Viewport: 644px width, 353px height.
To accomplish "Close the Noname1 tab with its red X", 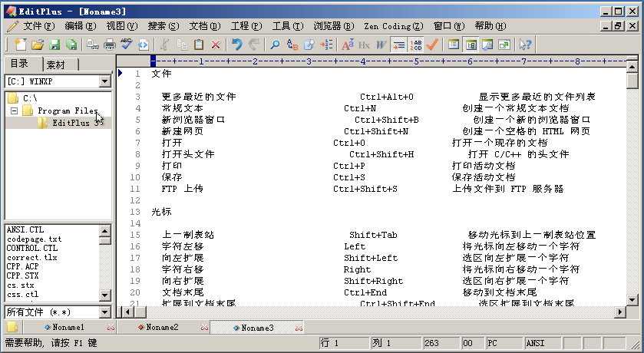I will [111, 327].
